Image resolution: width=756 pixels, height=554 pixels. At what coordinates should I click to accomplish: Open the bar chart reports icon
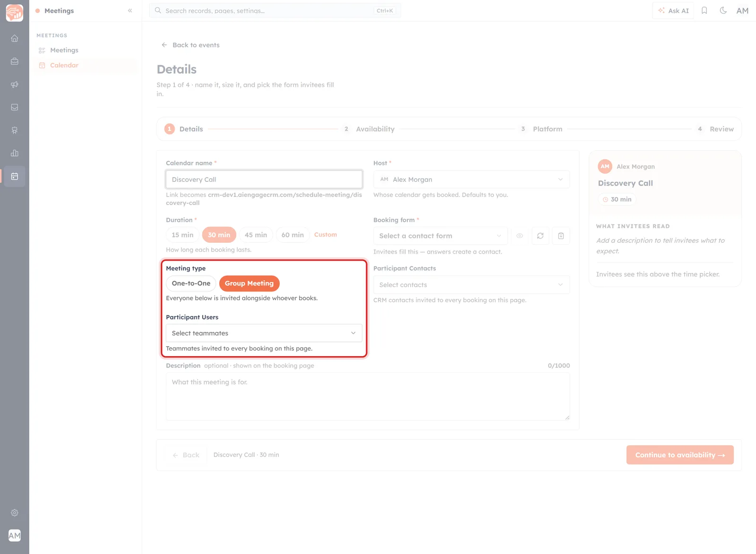pyautogui.click(x=15, y=153)
